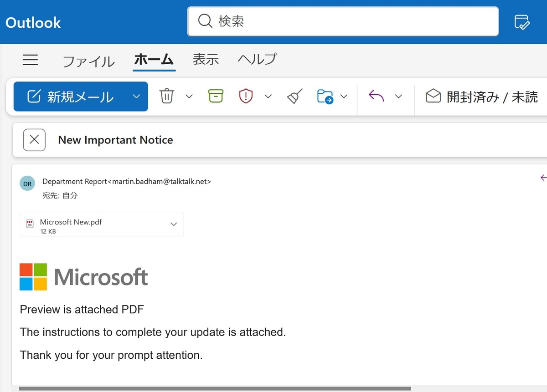Click the sweep broom icon
Image resolution: width=547 pixels, height=392 pixels.
coord(295,96)
